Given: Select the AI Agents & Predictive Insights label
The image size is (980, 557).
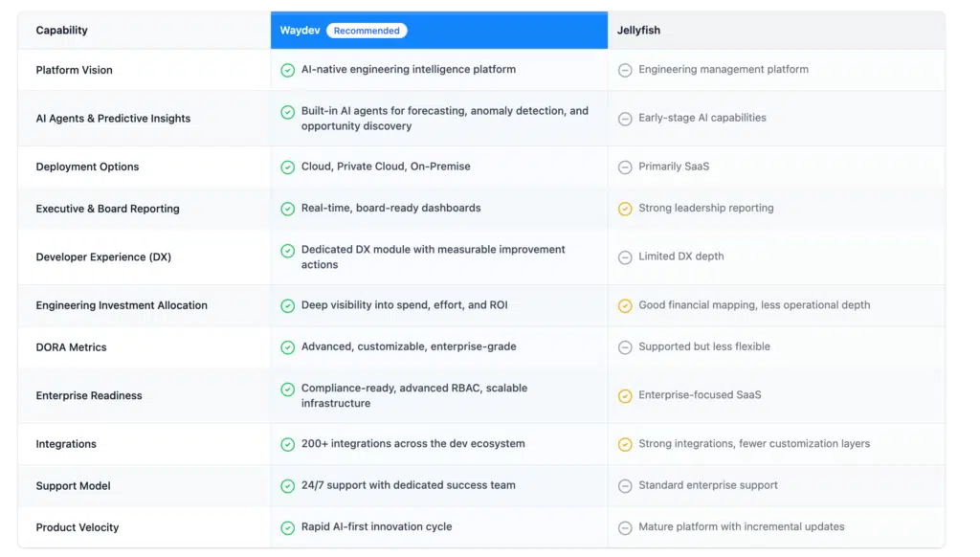Looking at the screenshot, I should [x=113, y=118].
